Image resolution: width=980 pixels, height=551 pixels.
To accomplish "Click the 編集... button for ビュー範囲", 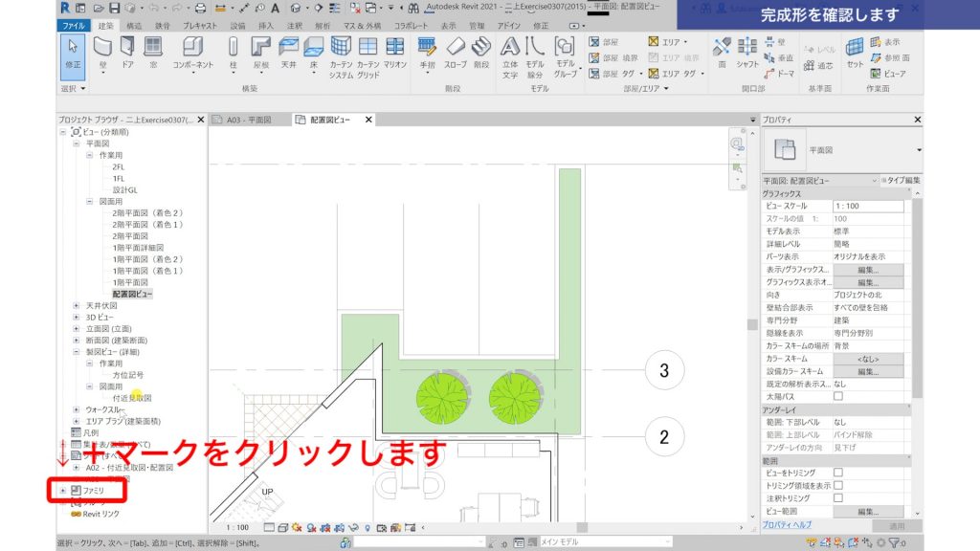I will coord(868,511).
